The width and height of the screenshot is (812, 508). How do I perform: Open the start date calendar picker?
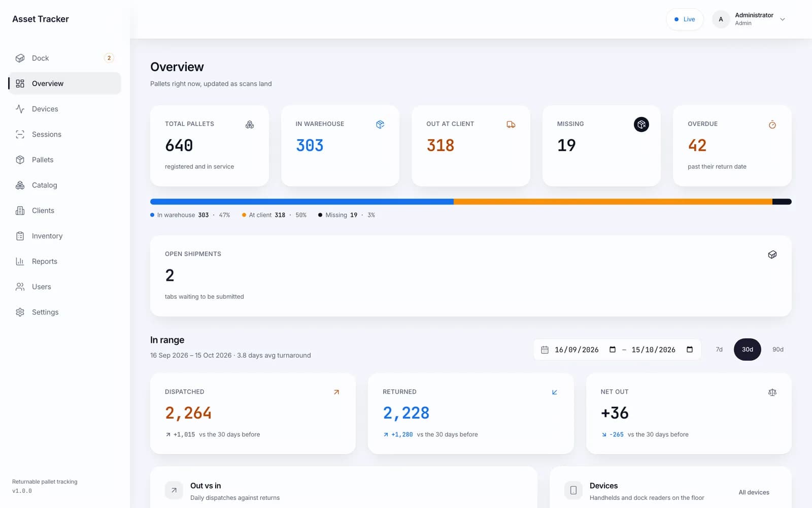point(613,350)
